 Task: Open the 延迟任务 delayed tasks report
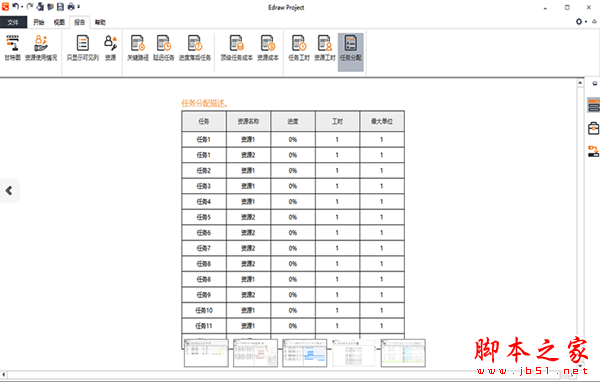coord(164,48)
